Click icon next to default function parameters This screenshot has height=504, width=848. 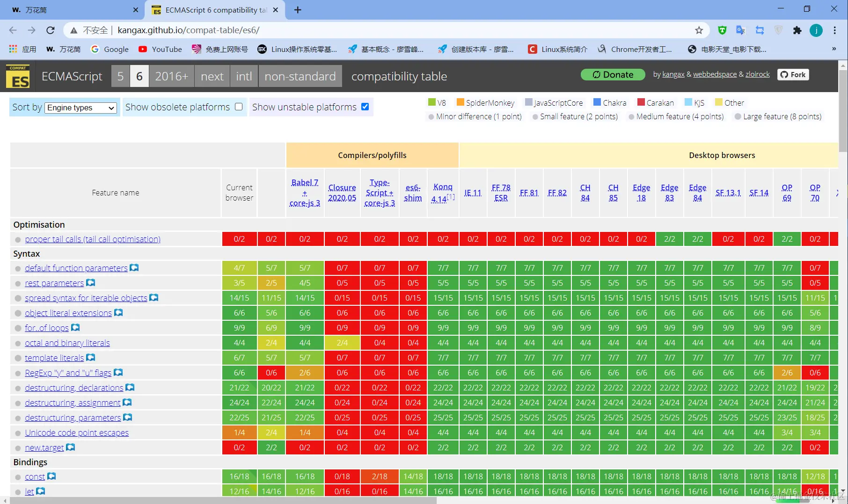134,267
